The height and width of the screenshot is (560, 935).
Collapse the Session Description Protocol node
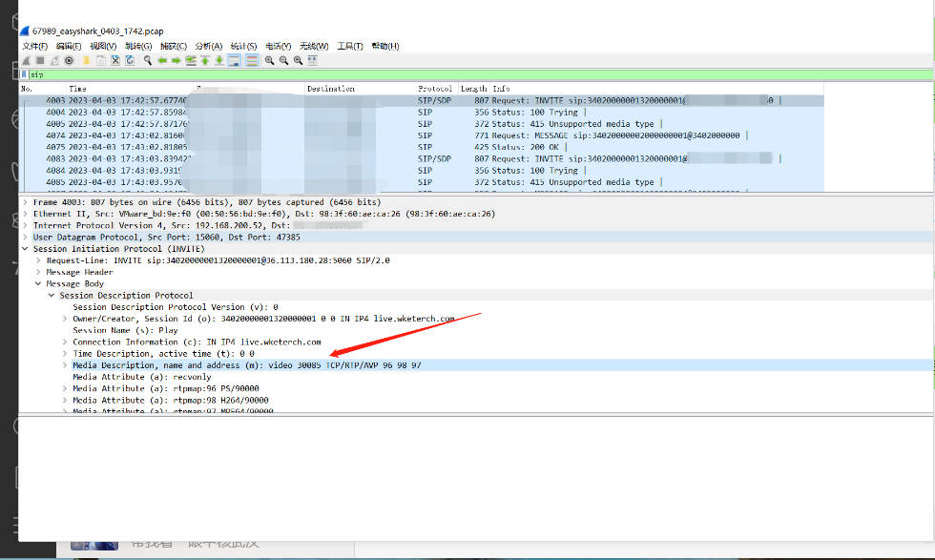click(x=52, y=295)
